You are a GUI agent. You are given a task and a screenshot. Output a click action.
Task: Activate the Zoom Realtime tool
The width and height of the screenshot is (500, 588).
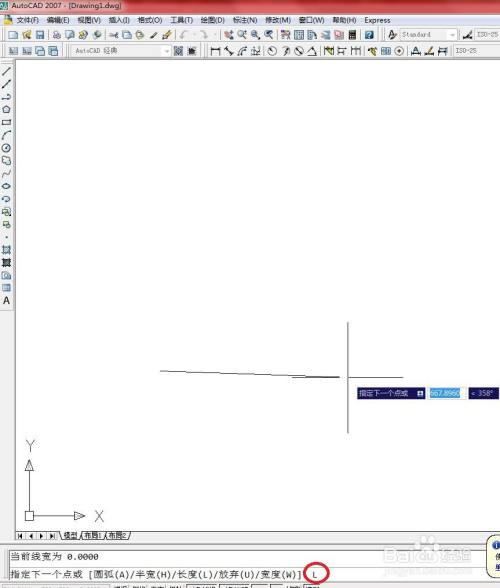[x=242, y=35]
